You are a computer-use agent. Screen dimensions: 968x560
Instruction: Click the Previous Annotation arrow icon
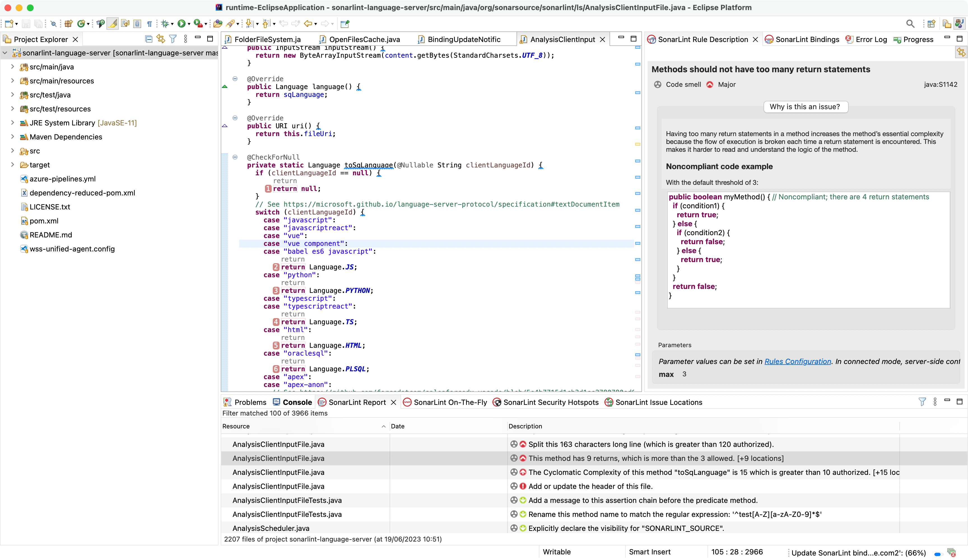[x=266, y=24]
